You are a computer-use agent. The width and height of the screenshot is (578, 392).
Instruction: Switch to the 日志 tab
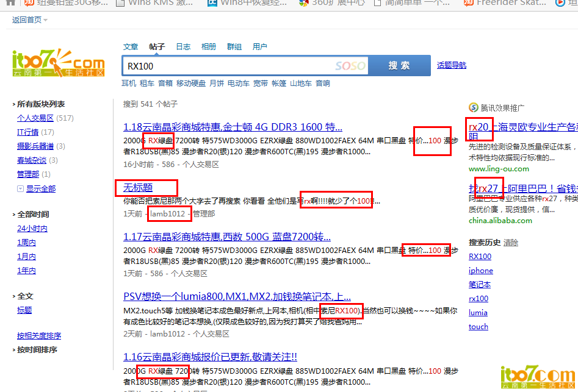pyautogui.click(x=183, y=47)
